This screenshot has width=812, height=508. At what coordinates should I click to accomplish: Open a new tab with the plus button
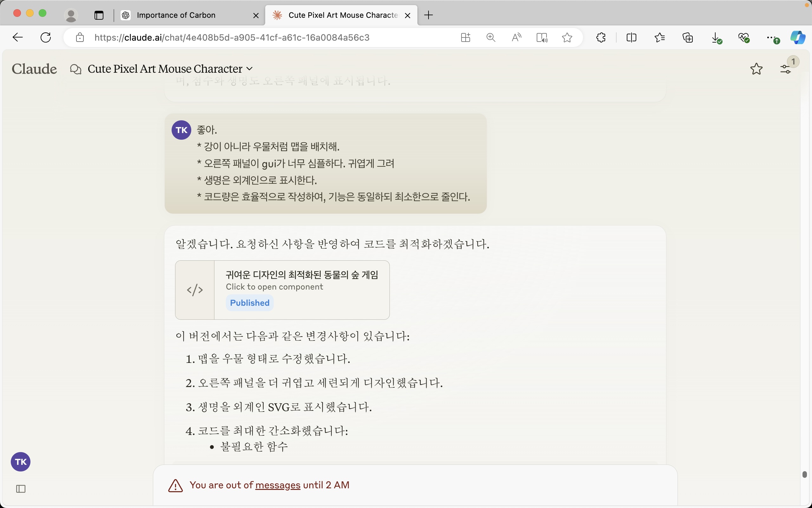pyautogui.click(x=429, y=15)
